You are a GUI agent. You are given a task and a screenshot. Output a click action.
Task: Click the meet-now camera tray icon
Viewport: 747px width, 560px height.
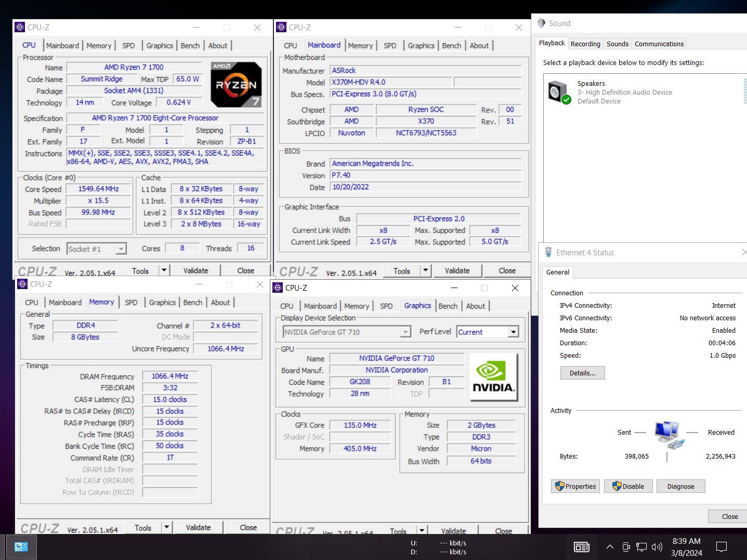tap(626, 547)
